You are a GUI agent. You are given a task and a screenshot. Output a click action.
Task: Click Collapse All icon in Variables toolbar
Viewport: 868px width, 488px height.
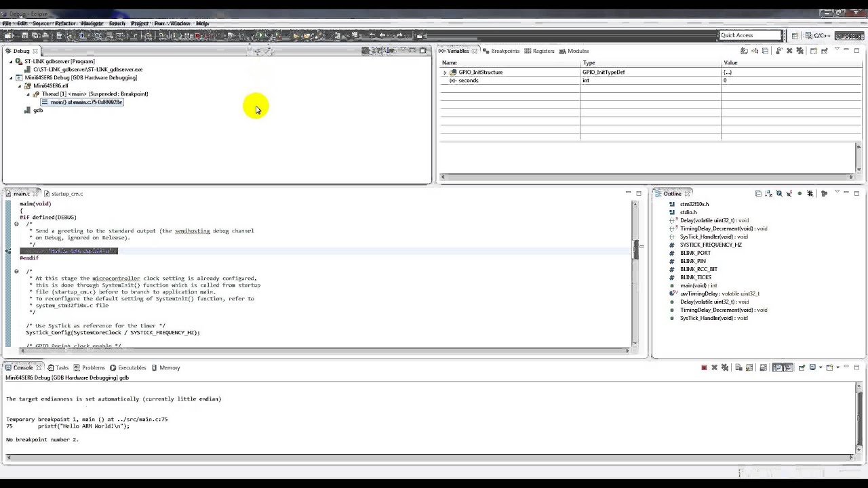765,51
